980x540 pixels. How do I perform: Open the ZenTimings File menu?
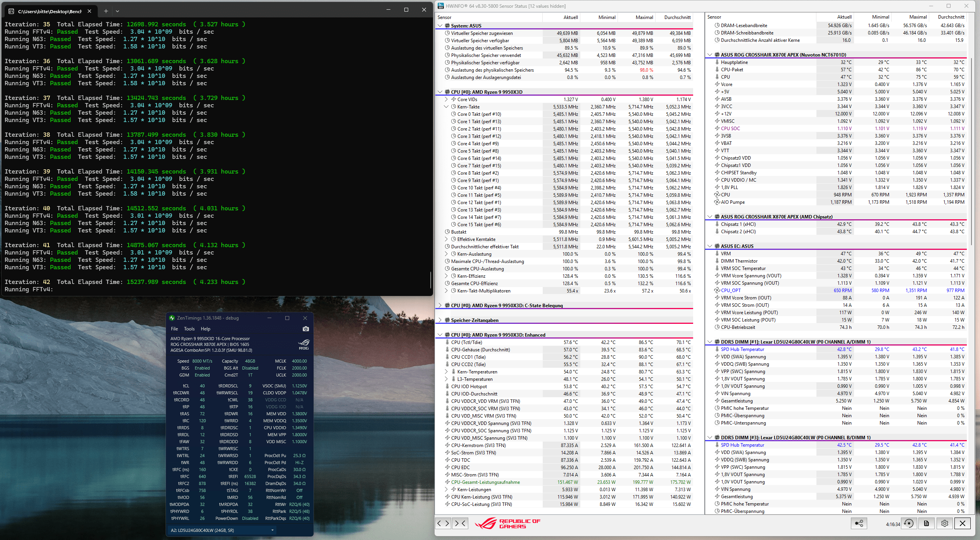point(174,329)
